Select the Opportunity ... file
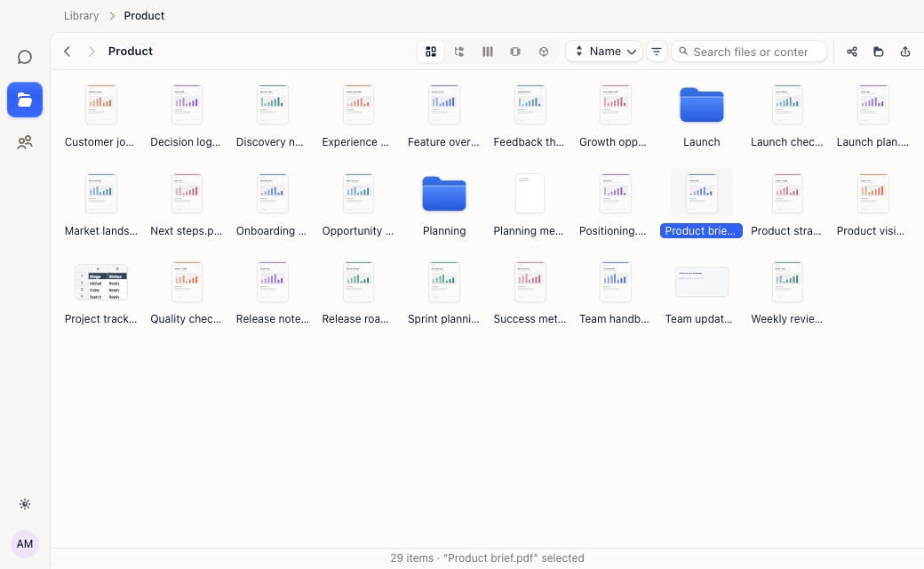 click(x=358, y=205)
